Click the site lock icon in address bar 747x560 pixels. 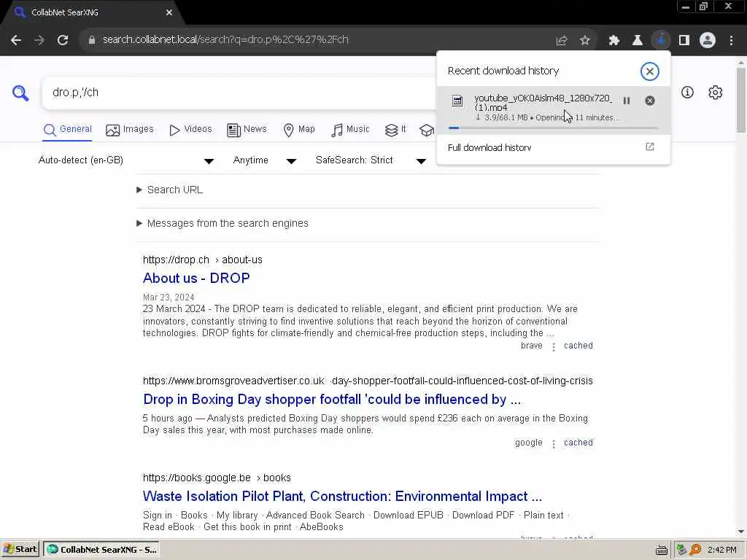pyautogui.click(x=92, y=40)
